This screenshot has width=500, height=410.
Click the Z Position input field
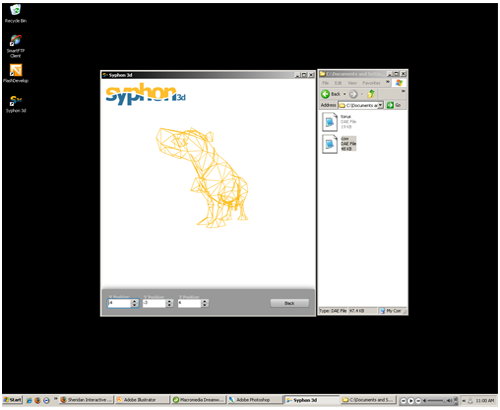[x=189, y=303]
